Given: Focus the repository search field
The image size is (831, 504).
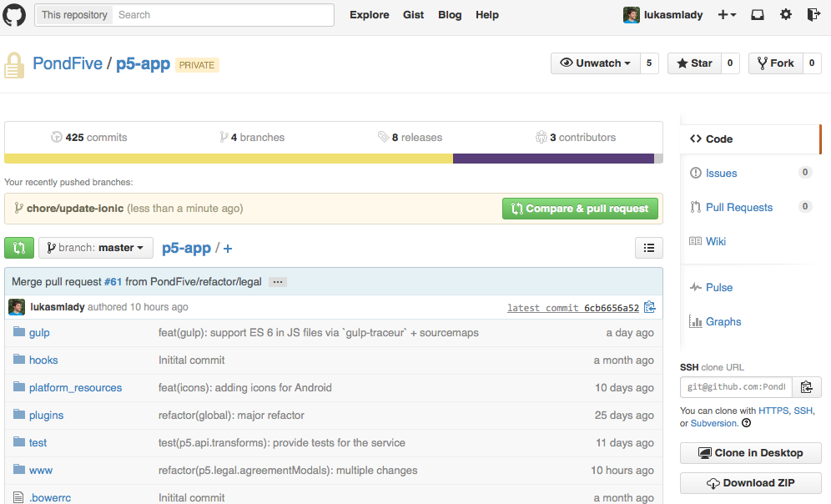Looking at the screenshot, I should (x=223, y=15).
